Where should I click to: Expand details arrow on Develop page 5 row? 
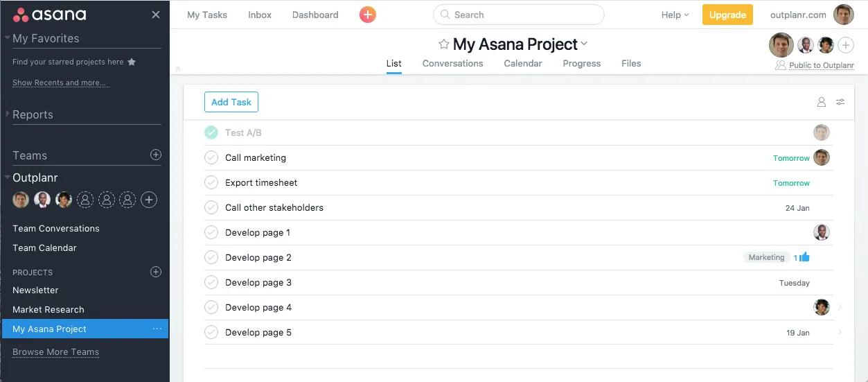click(840, 332)
